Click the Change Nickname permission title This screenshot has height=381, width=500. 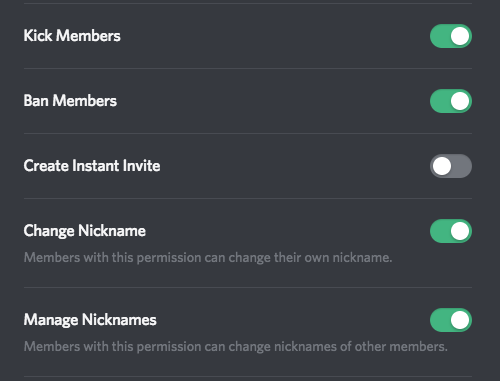point(85,231)
